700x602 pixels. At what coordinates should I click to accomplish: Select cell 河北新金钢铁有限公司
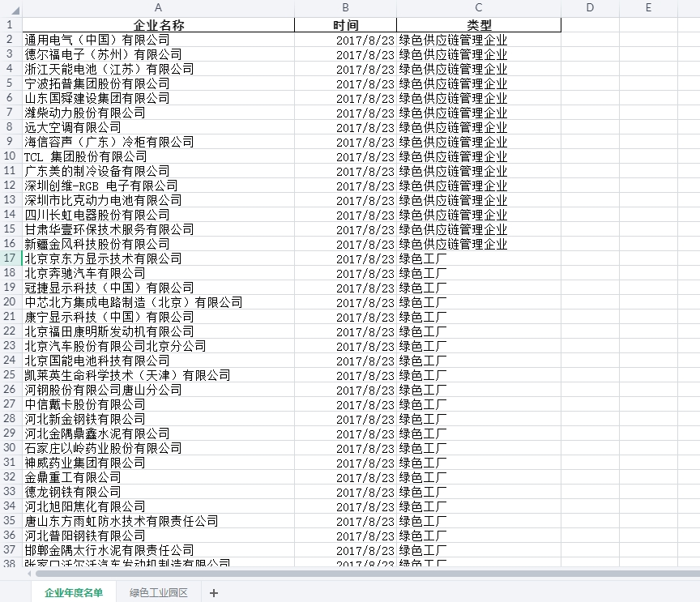click(x=159, y=418)
